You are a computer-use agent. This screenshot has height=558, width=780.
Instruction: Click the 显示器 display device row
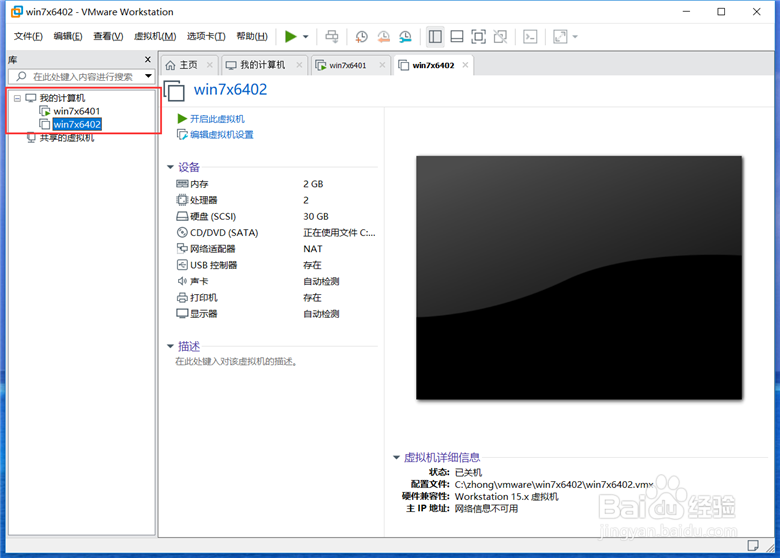pos(276,314)
